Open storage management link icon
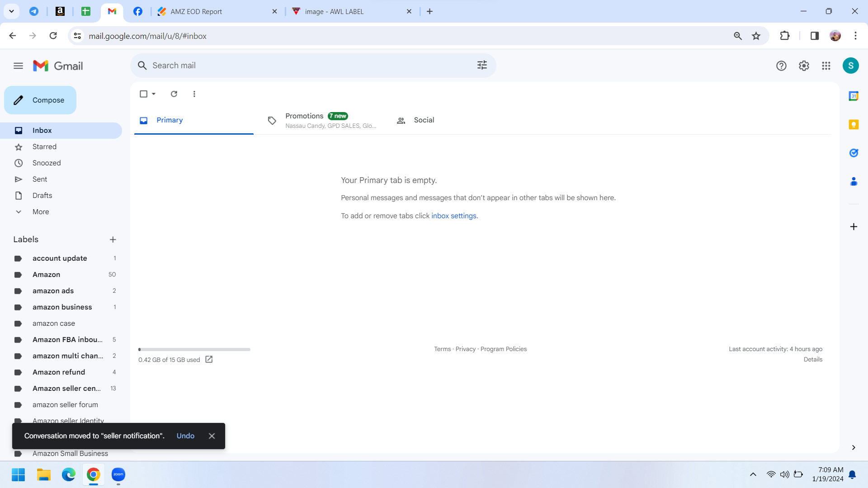868x488 pixels. (209, 360)
